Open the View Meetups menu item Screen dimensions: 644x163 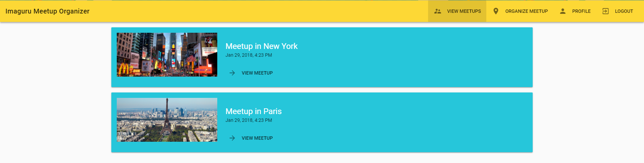pyautogui.click(x=464, y=11)
